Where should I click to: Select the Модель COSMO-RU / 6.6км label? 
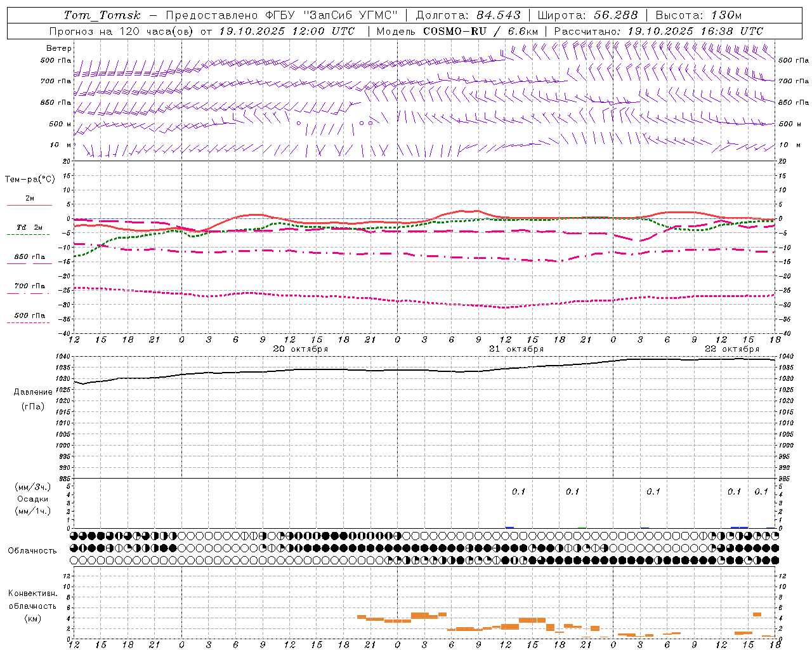coord(457,31)
